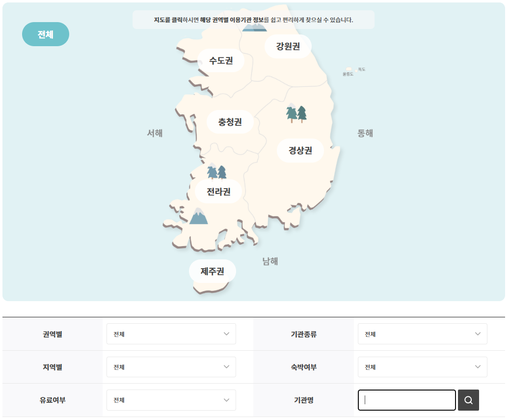Select the 경상권 region label

(x=300, y=150)
